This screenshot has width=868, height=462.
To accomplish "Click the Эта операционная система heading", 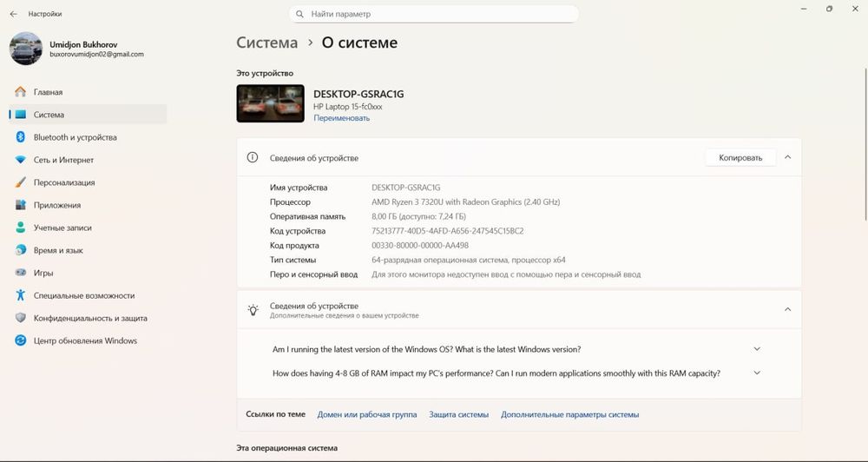I will [x=286, y=447].
